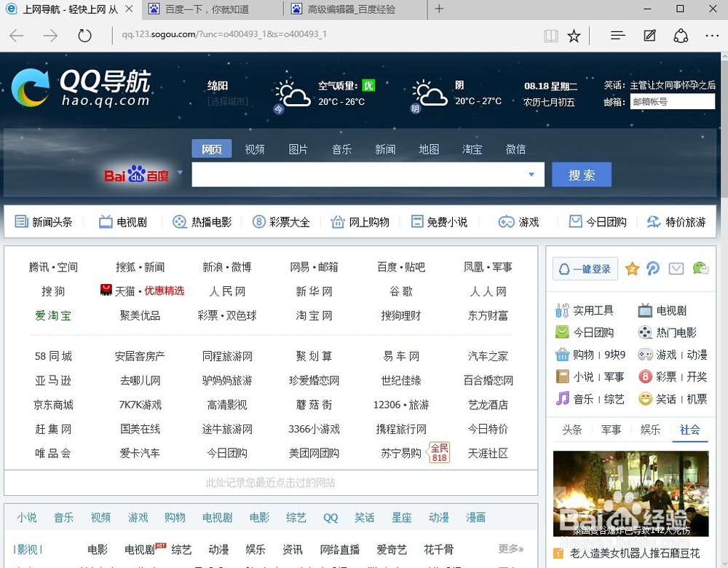Click 选择城市 to change city
The height and width of the screenshot is (568, 728).
tap(227, 101)
